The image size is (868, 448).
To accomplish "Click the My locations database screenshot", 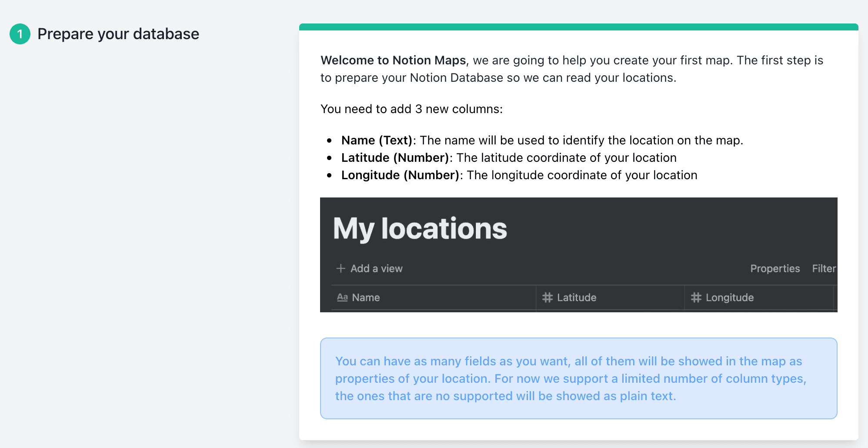I will 578,255.
